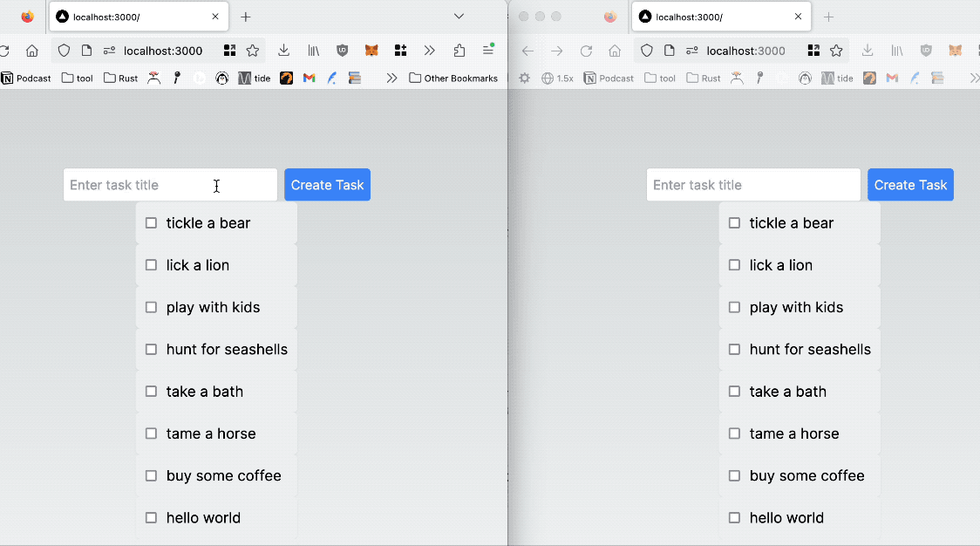Open the hamburger application menu in left window

(x=488, y=50)
